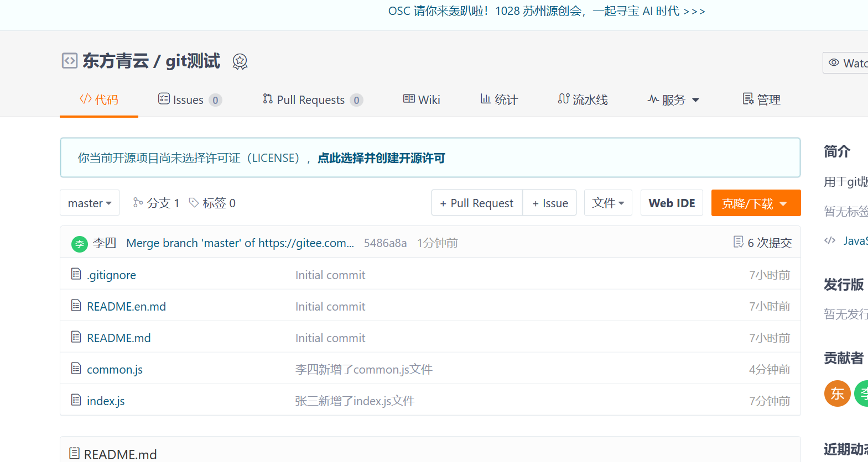Click the + Pull Request button
The image size is (868, 462).
pos(477,203)
